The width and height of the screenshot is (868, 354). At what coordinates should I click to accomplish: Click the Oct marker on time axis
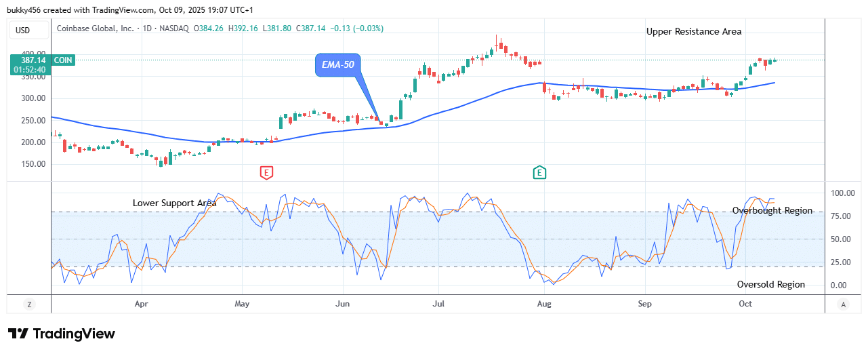tap(745, 304)
